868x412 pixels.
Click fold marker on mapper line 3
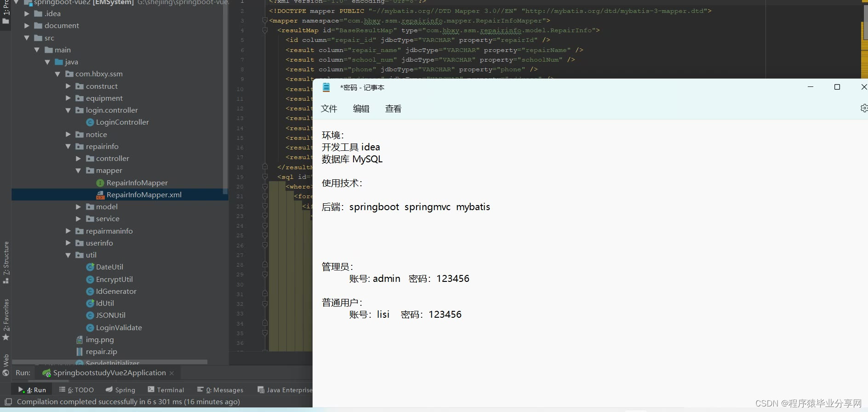click(265, 21)
